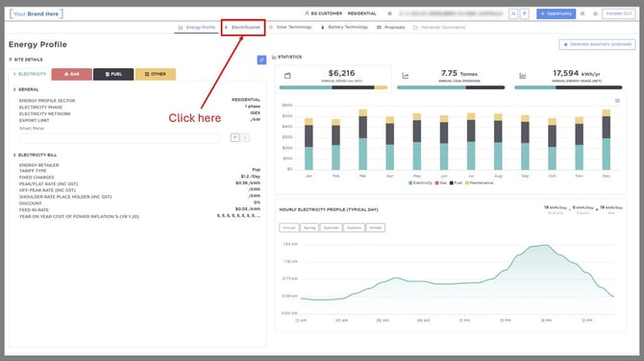
Task: Click the first square icon left of the Opportunity button
Action: 513,13
